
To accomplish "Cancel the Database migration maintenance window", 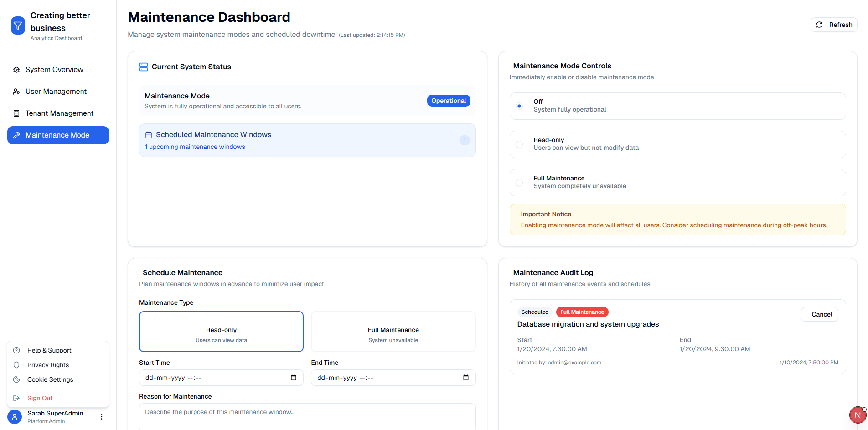I will tap(820, 314).
